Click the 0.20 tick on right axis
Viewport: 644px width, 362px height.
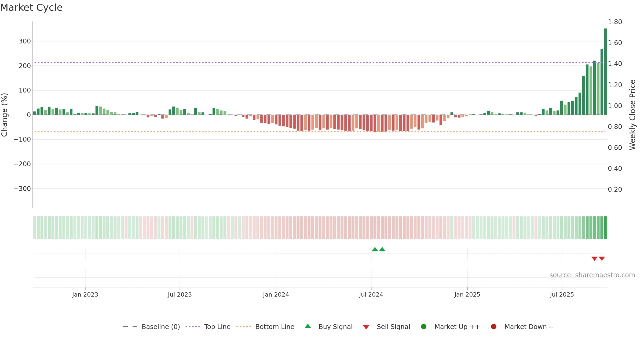pos(615,190)
